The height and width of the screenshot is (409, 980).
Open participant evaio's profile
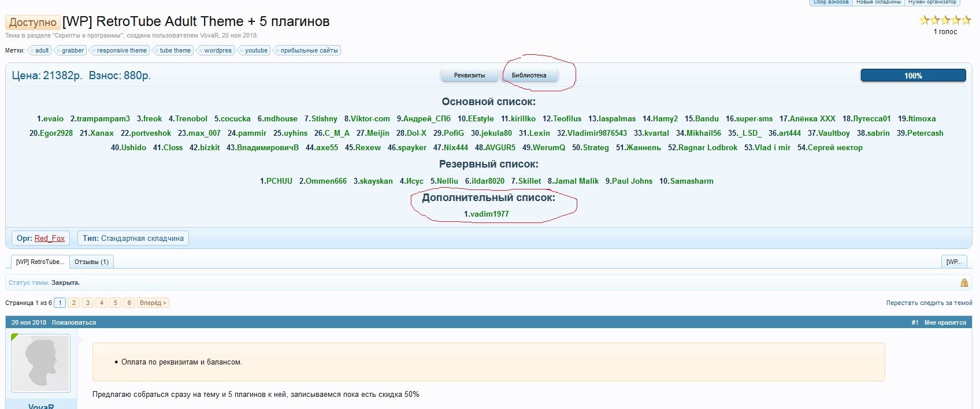53,118
